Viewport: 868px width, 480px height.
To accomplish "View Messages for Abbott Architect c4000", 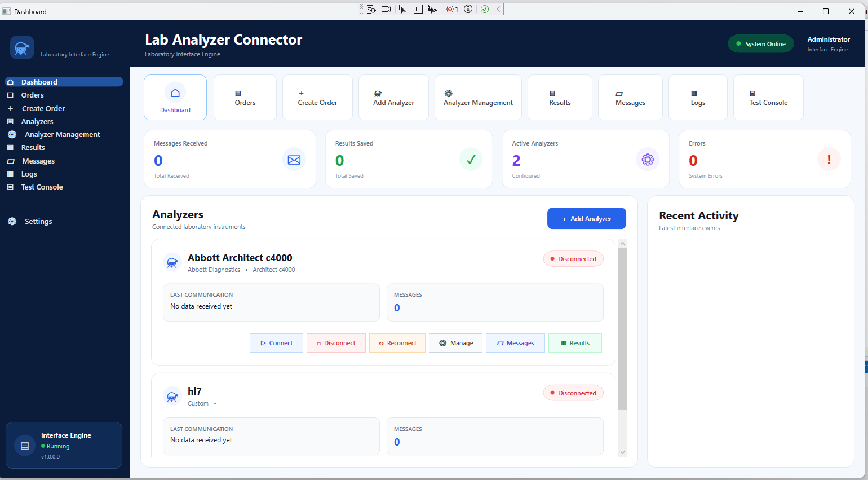I will pos(515,343).
